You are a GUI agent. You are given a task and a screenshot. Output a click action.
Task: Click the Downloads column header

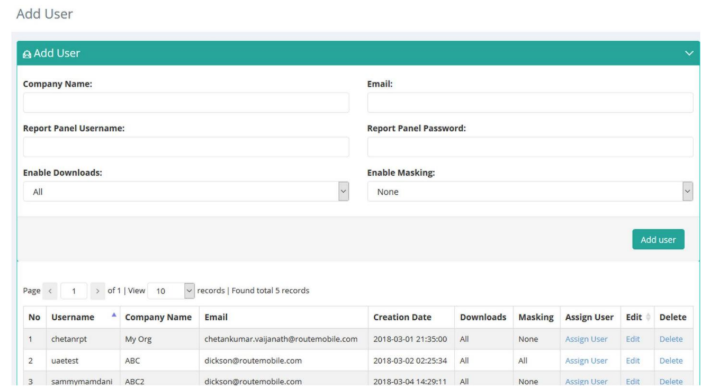pyautogui.click(x=483, y=317)
